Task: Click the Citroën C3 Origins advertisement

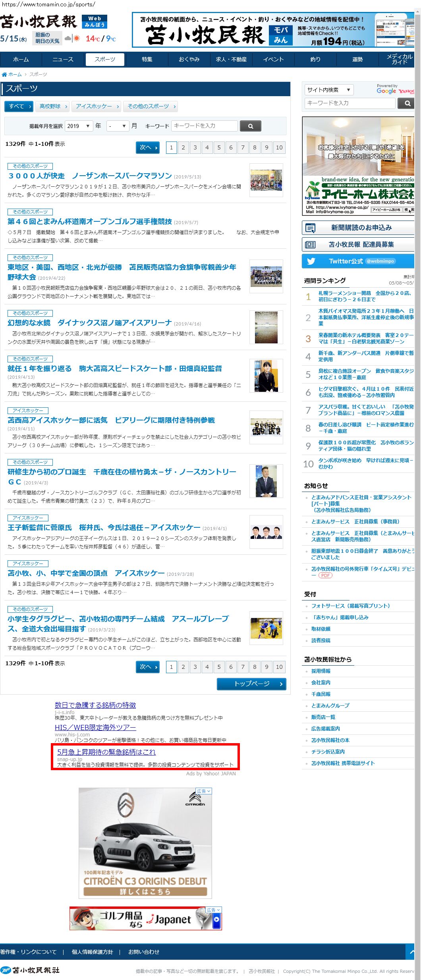Action: coord(145,843)
